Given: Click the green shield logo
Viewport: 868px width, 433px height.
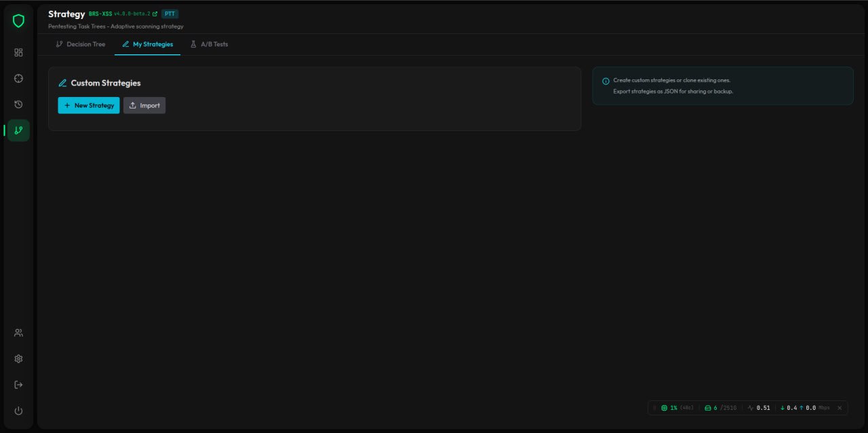Looking at the screenshot, I should pos(18,21).
